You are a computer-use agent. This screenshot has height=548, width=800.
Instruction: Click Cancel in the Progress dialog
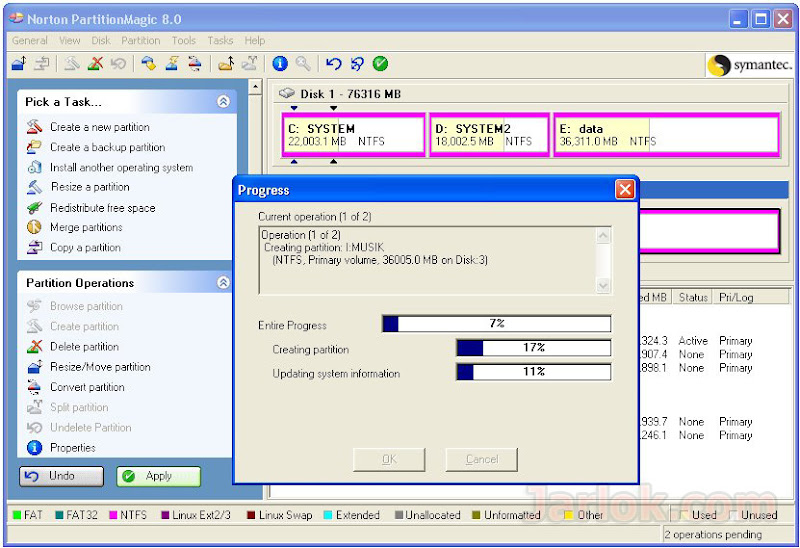pos(482,459)
